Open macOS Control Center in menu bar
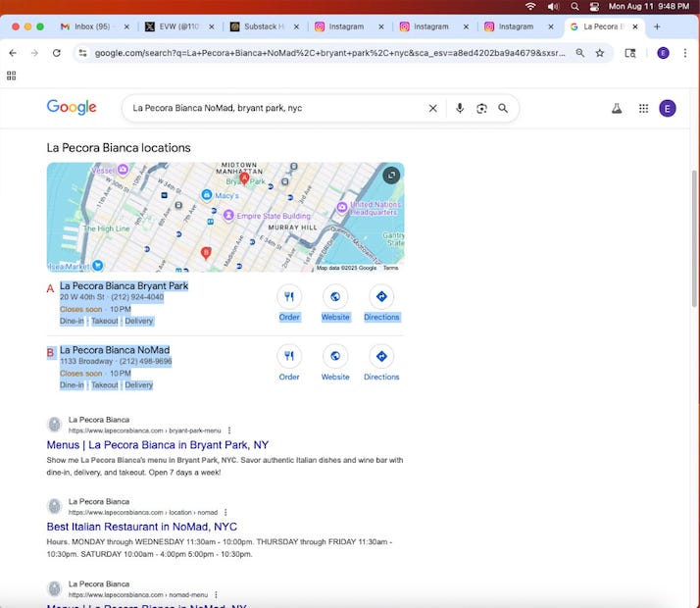700x608 pixels. coord(594,6)
